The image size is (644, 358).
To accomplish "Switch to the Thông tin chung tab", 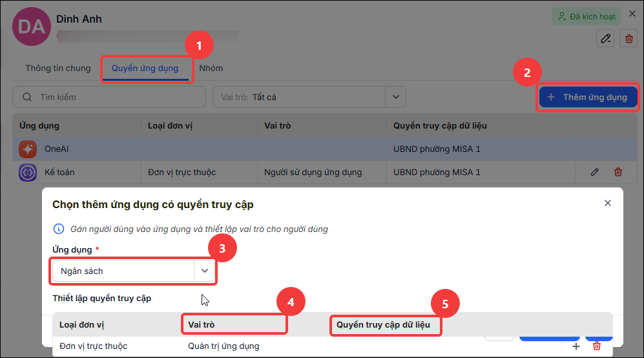I will 58,68.
